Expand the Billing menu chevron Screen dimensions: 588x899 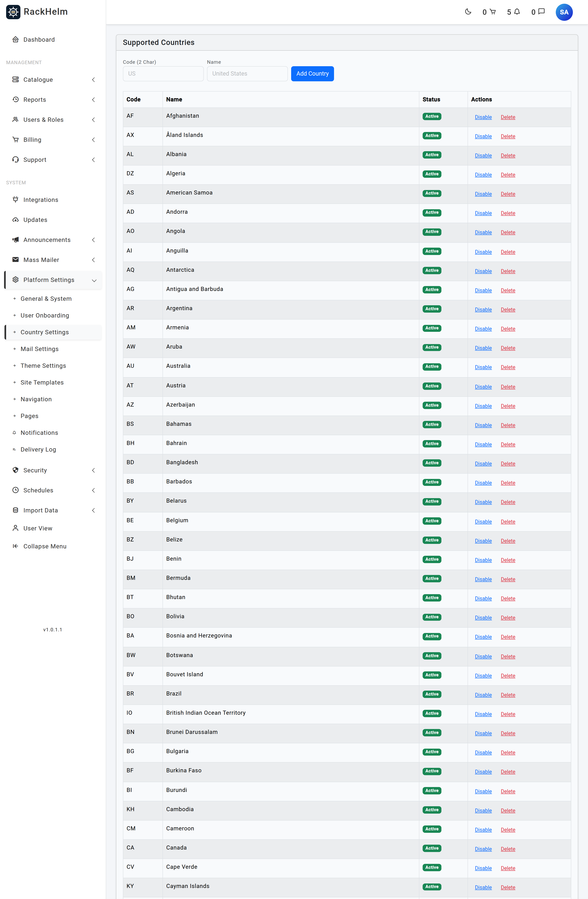[93, 139]
